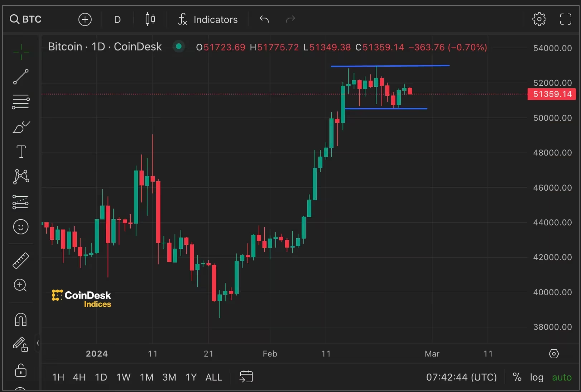Open the candlestick chart type menu
This screenshot has width=581, height=392.
(150, 19)
